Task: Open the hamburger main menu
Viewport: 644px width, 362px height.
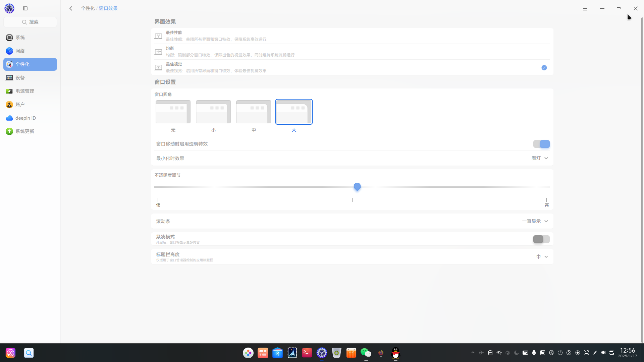Action: (585, 8)
